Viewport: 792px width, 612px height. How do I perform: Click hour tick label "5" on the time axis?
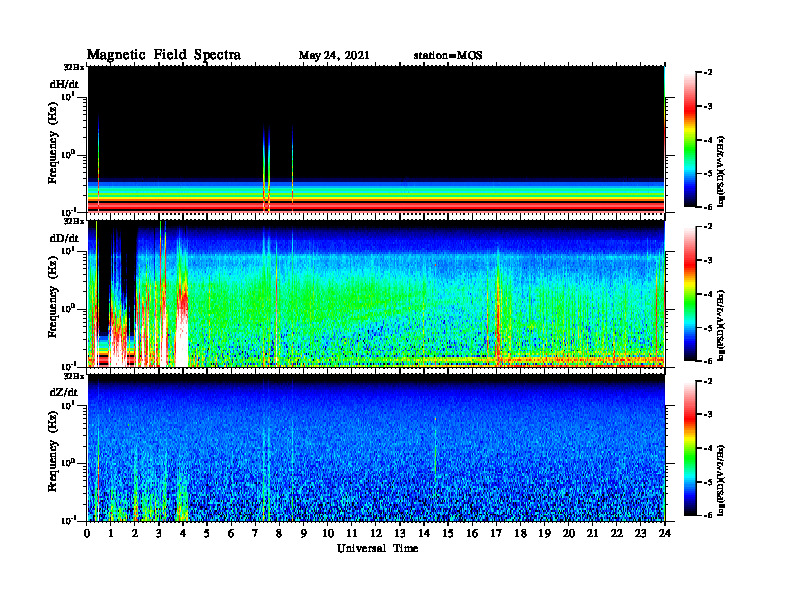(x=207, y=533)
